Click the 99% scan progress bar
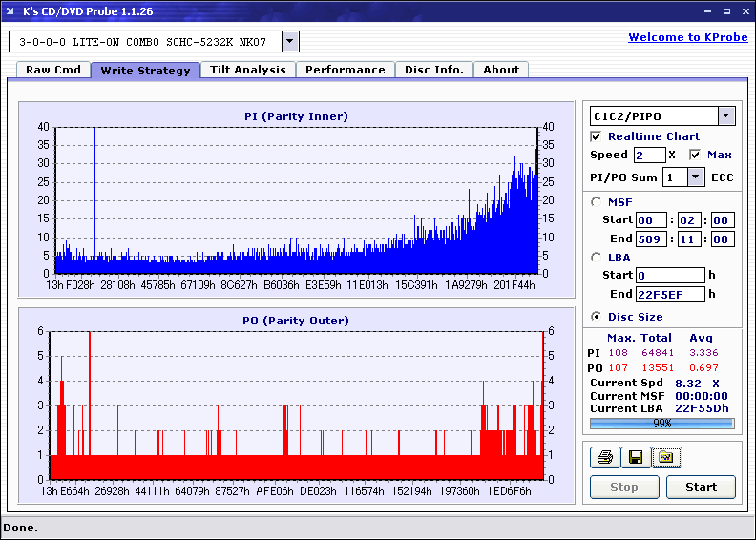 (x=661, y=423)
